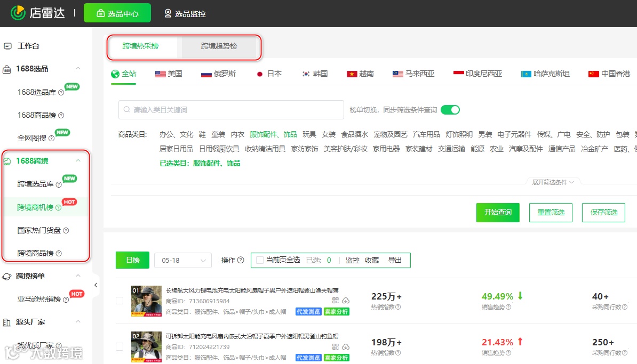Viewport: 637px width, 364px height.
Task: Click the 监控 action link
Action: (352, 260)
